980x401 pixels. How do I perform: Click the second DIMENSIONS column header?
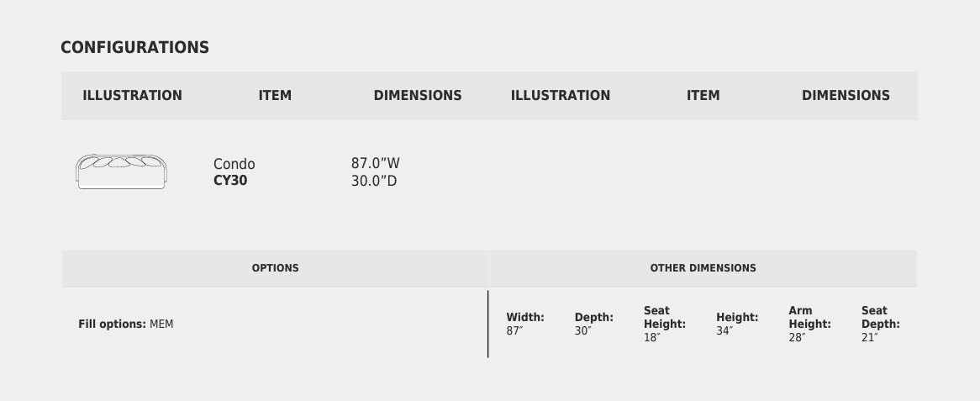(x=846, y=95)
